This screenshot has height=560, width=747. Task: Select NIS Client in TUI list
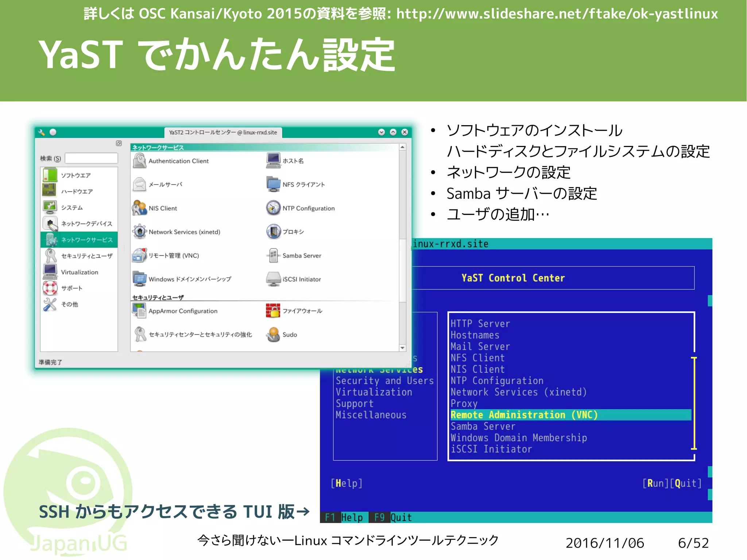(477, 369)
